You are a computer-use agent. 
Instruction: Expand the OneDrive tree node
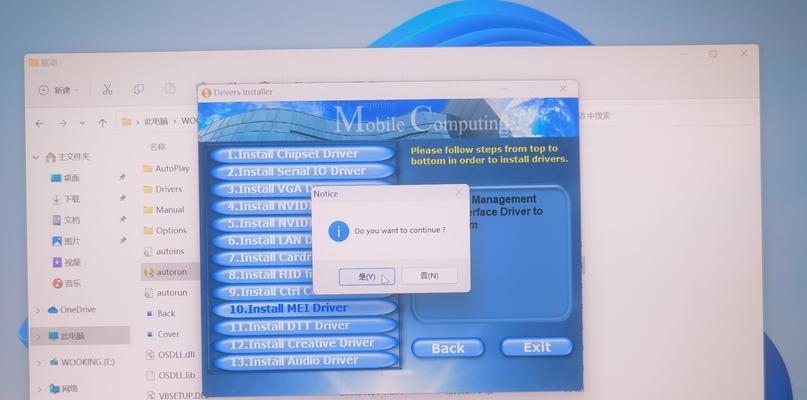pos(38,310)
